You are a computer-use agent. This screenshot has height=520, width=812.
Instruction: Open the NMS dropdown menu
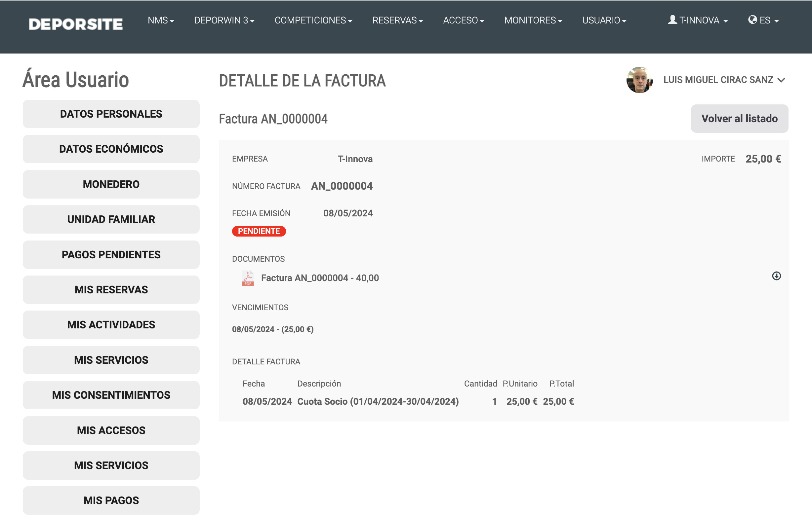[161, 20]
